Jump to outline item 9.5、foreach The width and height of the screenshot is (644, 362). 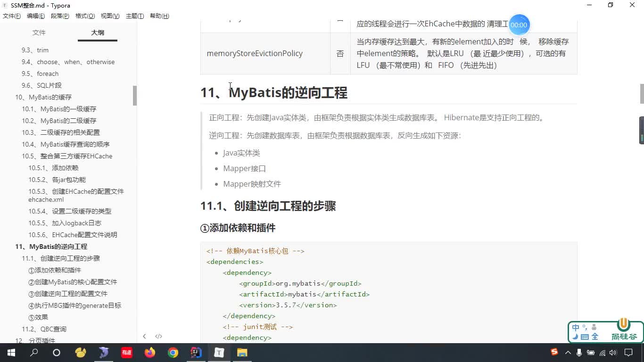pos(40,74)
